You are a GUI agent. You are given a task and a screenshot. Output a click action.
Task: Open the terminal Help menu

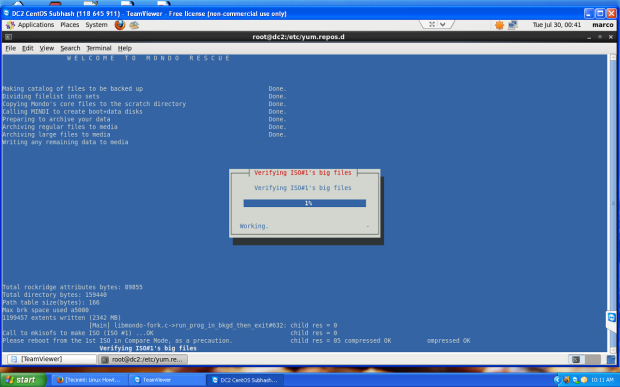point(125,48)
